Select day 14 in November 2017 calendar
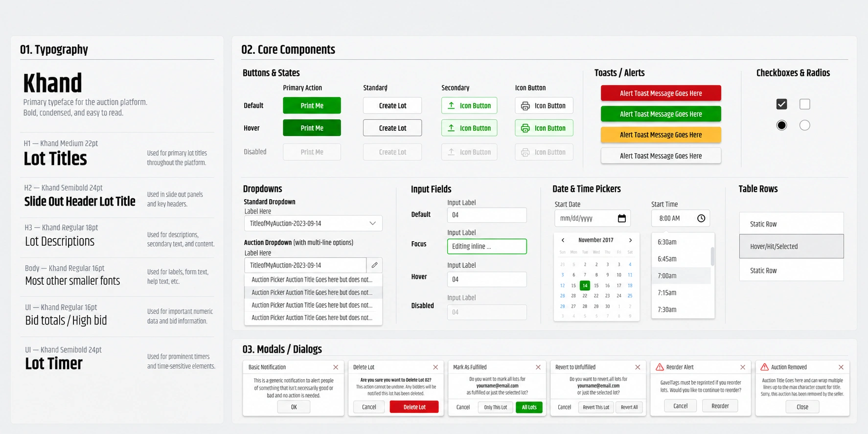This screenshot has width=868, height=434. pyautogui.click(x=585, y=285)
